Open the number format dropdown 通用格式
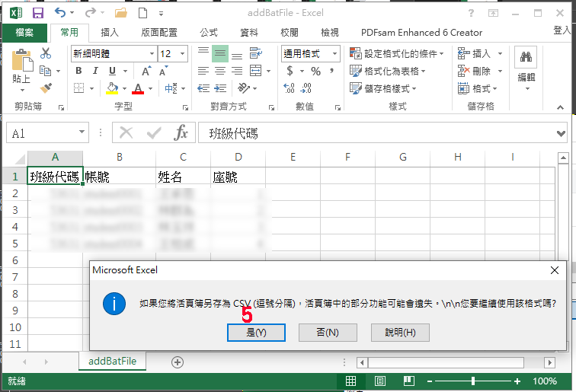 pos(334,53)
